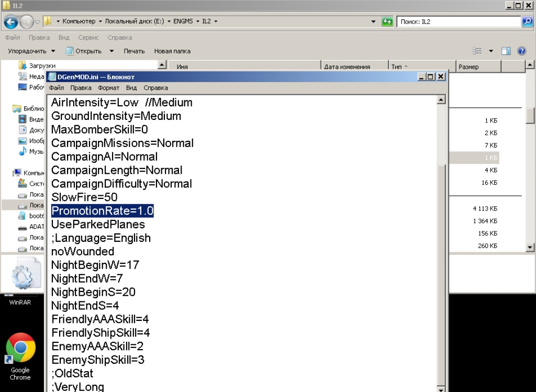Click the 'AirIntensity=Low //Medium' line
The height and width of the screenshot is (392, 536).
coord(121,103)
